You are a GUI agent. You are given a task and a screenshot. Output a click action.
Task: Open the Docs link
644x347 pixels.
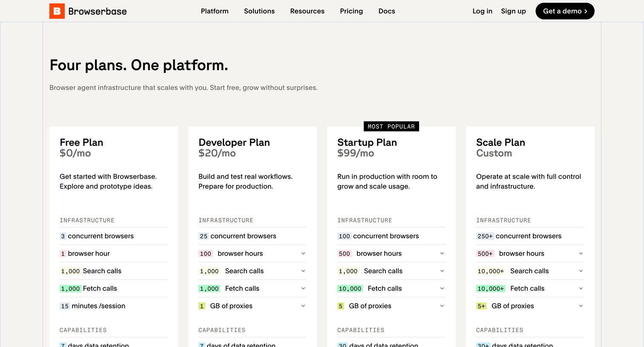point(387,11)
